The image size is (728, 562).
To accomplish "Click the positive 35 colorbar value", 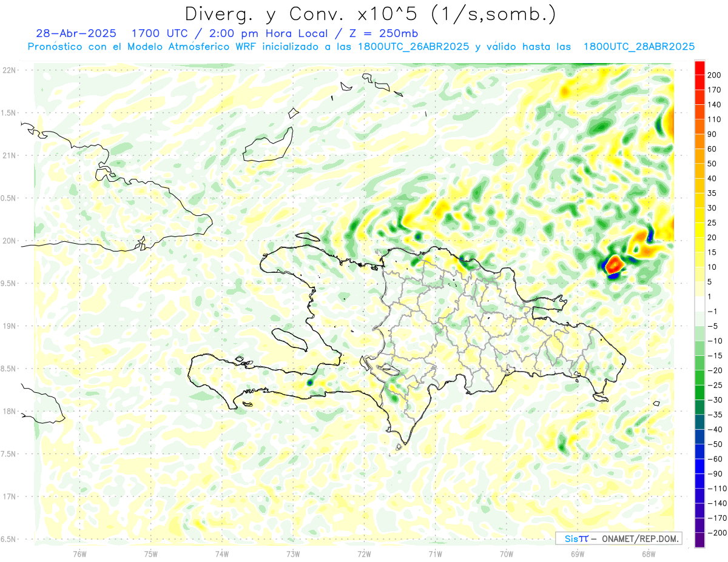I will [712, 193].
